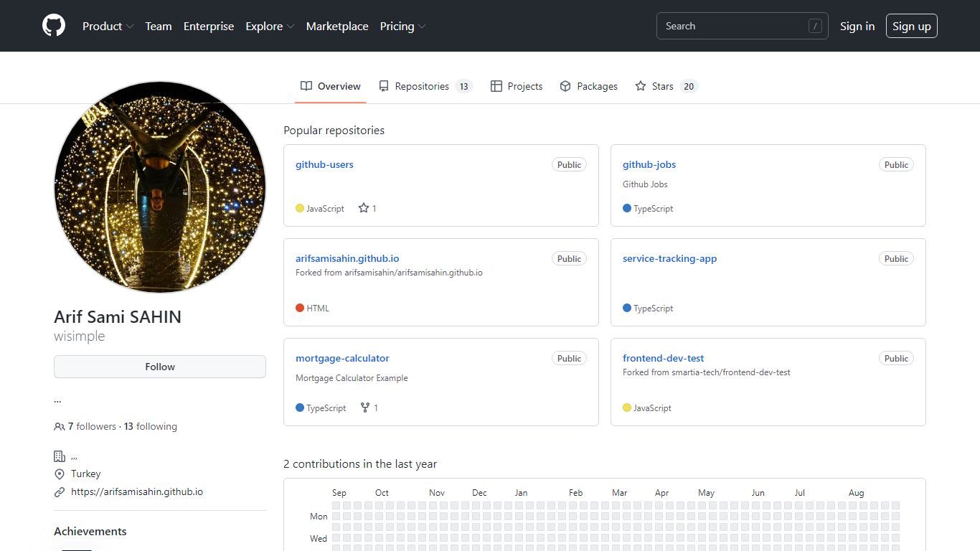980x551 pixels.
Task: Click the link chain icon by website
Action: click(60, 492)
